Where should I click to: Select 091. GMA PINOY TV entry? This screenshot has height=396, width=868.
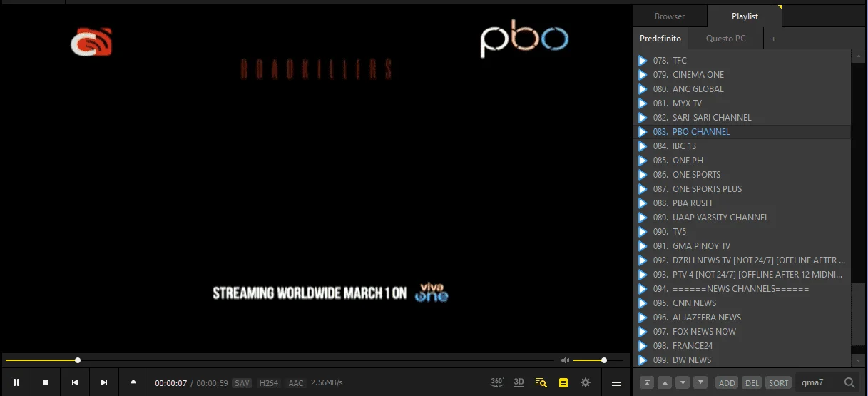point(742,246)
